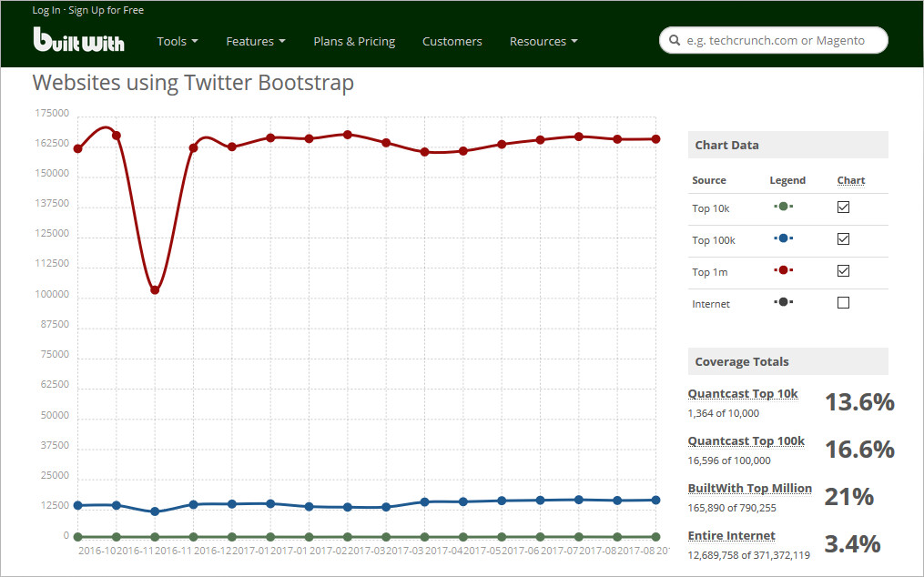The width and height of the screenshot is (924, 577).
Task: Click the 12500 y-axis label
Action: (55, 505)
